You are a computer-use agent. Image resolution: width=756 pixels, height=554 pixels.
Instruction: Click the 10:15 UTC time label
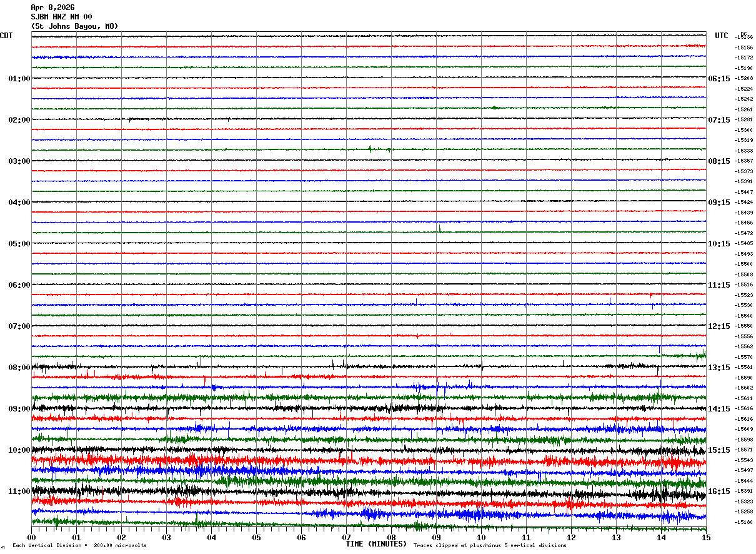point(719,244)
